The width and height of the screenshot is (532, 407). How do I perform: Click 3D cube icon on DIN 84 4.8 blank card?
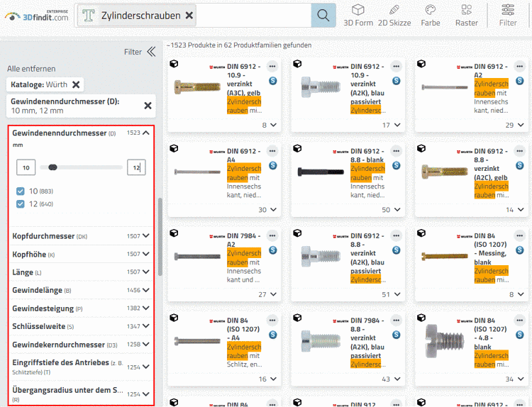tap(421, 318)
